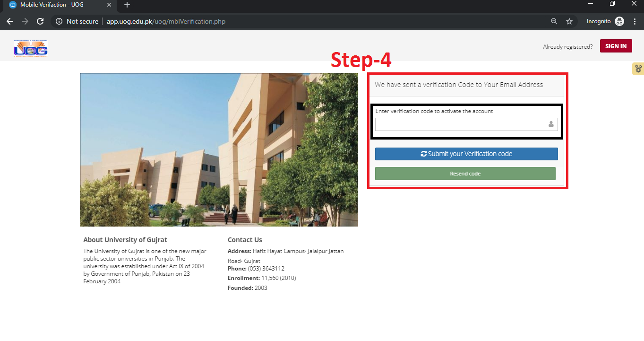
Task: Open a new browser tab
Action: [x=127, y=5]
